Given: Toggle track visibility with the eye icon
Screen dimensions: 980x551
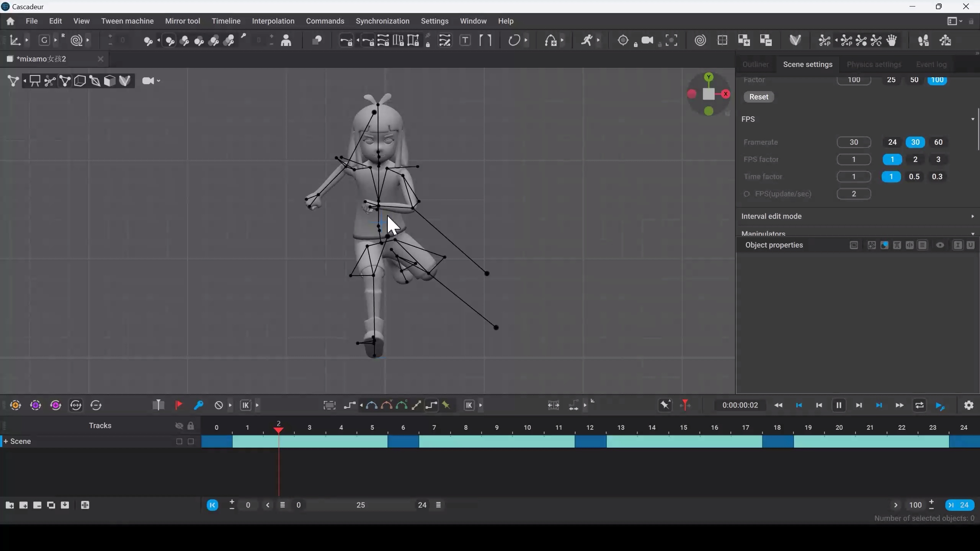Looking at the screenshot, I should [x=178, y=425].
